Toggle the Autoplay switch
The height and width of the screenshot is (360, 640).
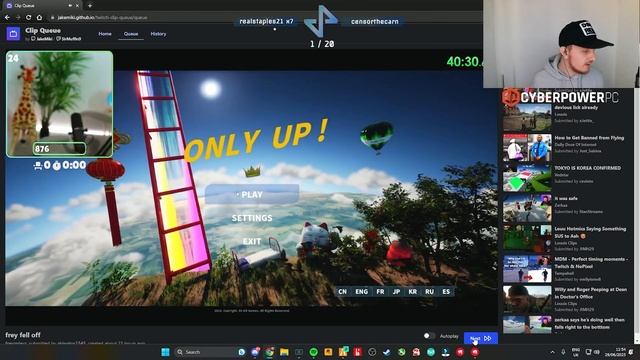click(x=428, y=336)
